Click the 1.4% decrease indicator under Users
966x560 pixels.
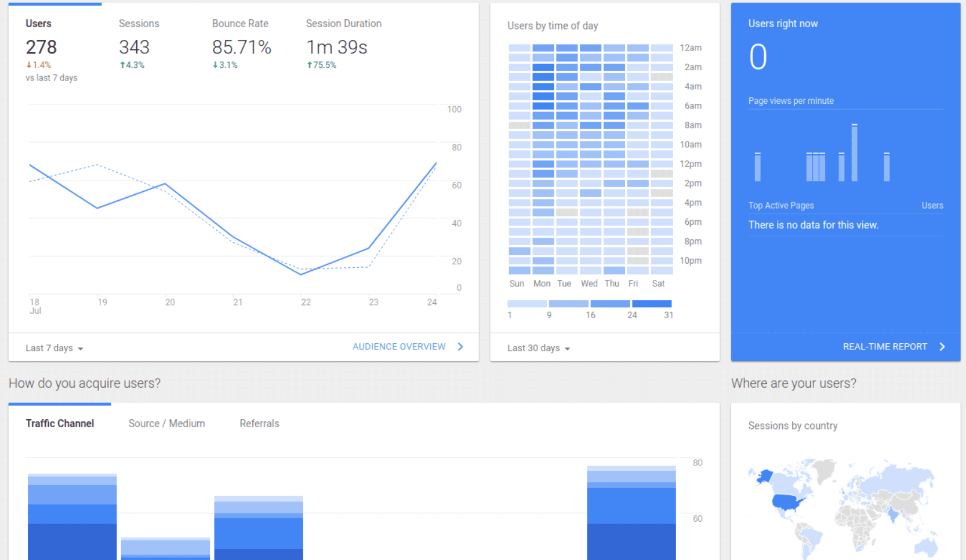(38, 65)
